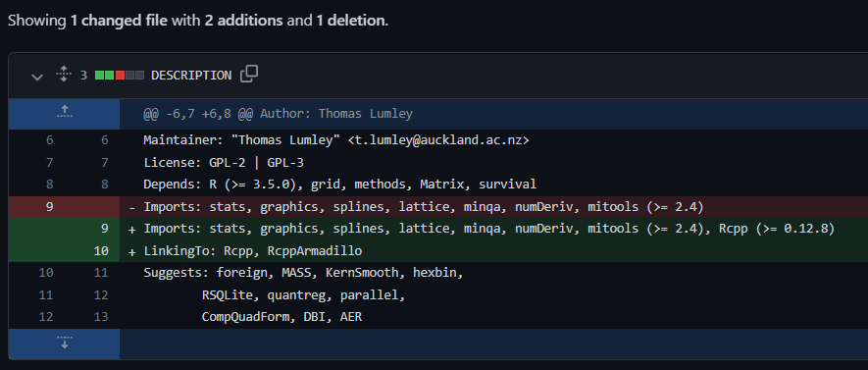The height and width of the screenshot is (370, 868).
Task: Select new line number 6 Maintainer row
Action: point(101,140)
